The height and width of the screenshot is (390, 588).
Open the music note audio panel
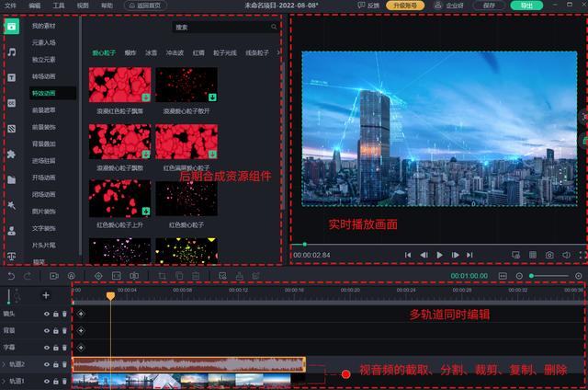[x=12, y=52]
